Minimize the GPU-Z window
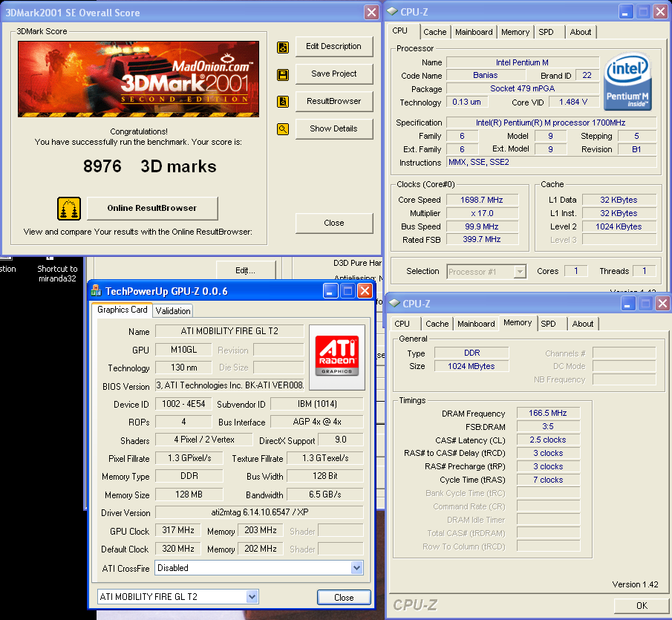Screen dimensions: 672x620 tap(330, 291)
